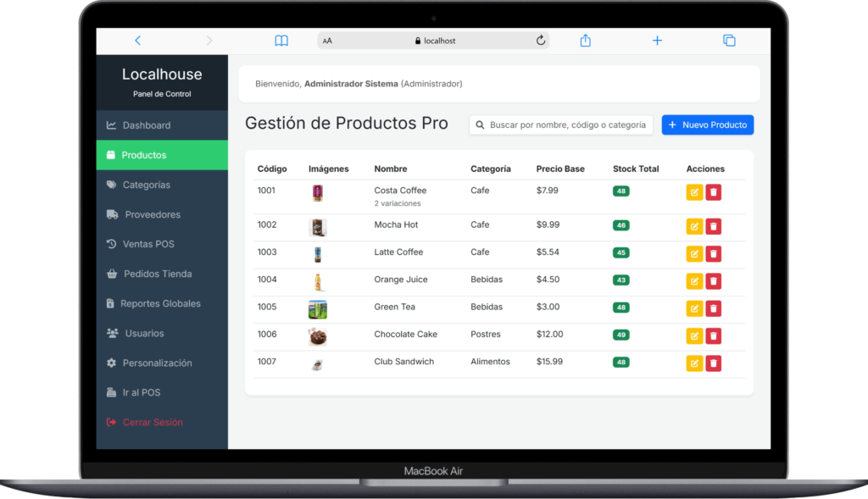The image size is (868, 499).
Task: Open the AA page settings menu
Action: pyautogui.click(x=326, y=40)
